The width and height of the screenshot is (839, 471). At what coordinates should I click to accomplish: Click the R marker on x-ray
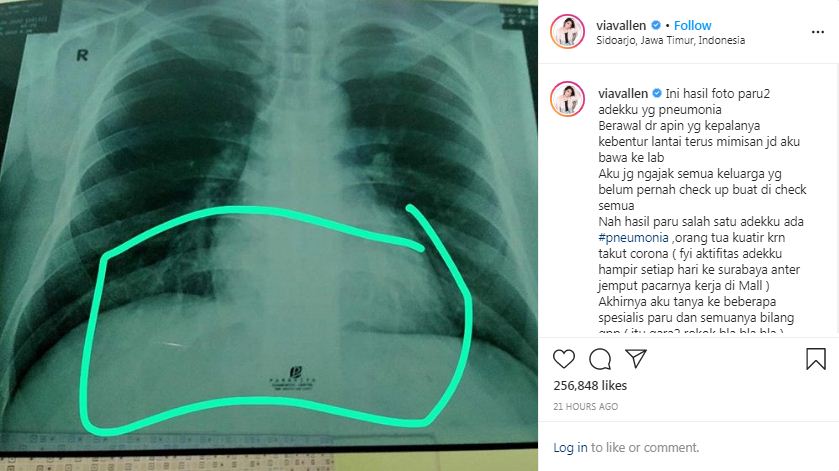(82, 55)
